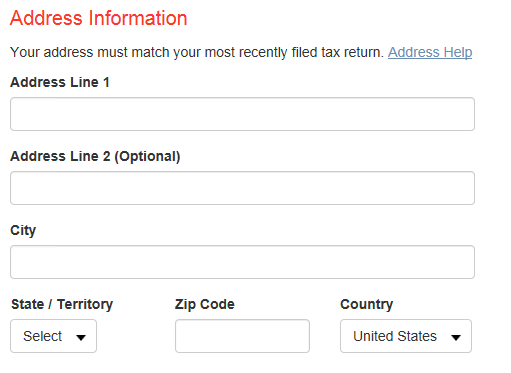Image resolution: width=511 pixels, height=373 pixels.
Task: Click the arrow beside the Select text
Action: [x=81, y=338]
